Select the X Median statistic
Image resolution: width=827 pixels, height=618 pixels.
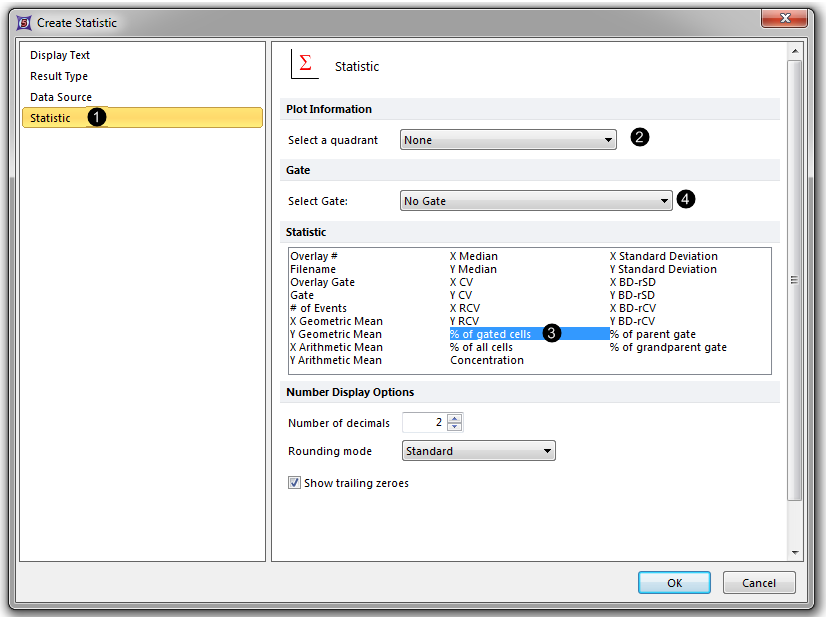pos(474,256)
